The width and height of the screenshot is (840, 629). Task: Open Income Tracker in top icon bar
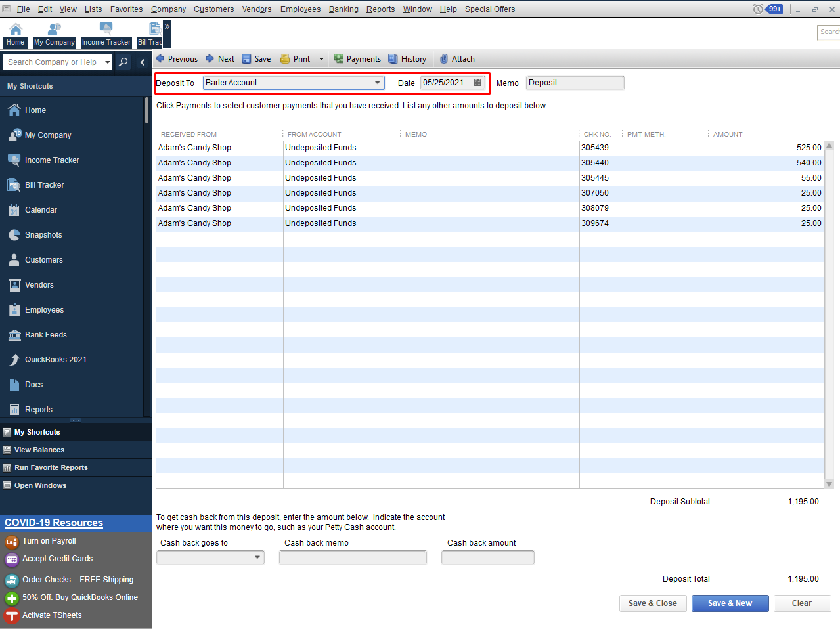pyautogui.click(x=106, y=33)
